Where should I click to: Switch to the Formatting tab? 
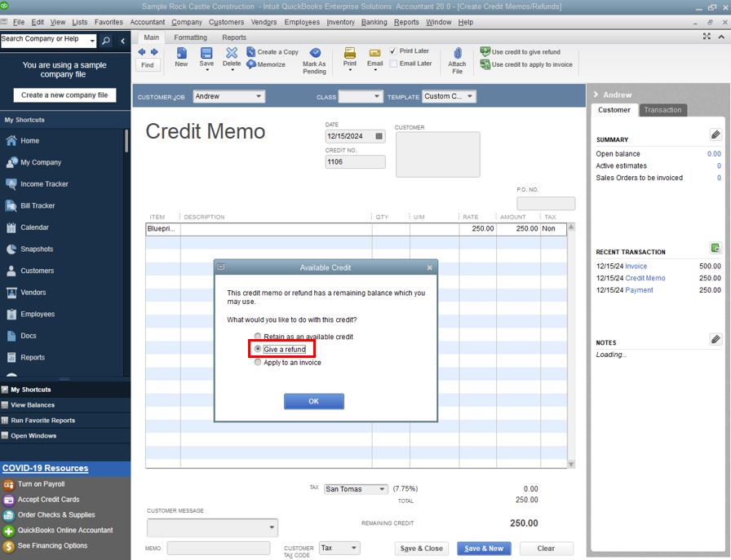point(190,37)
